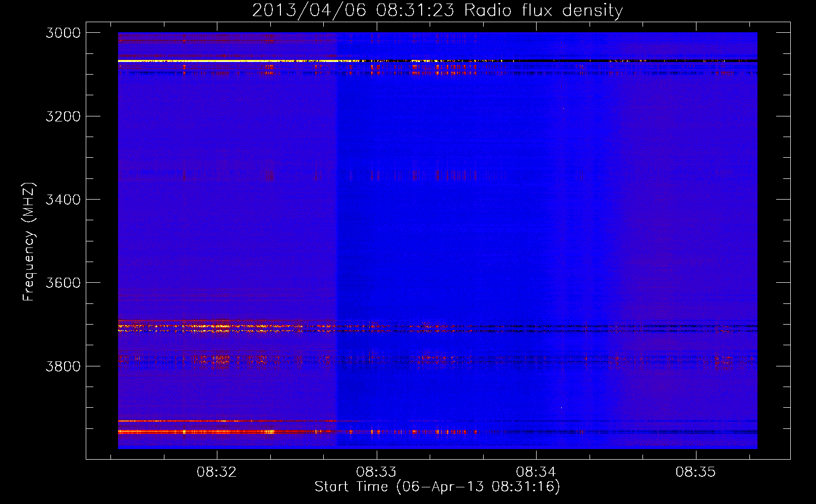Click the 3800 frequency tick label

tap(63, 366)
